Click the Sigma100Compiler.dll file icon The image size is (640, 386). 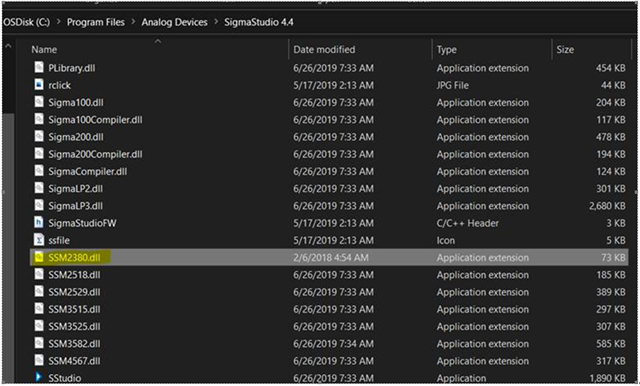tap(39, 119)
